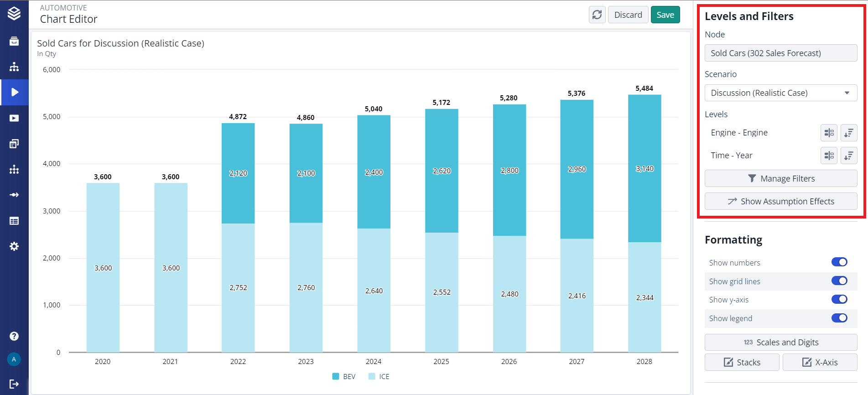Open Manage Filters
This screenshot has height=395, width=868.
click(780, 178)
